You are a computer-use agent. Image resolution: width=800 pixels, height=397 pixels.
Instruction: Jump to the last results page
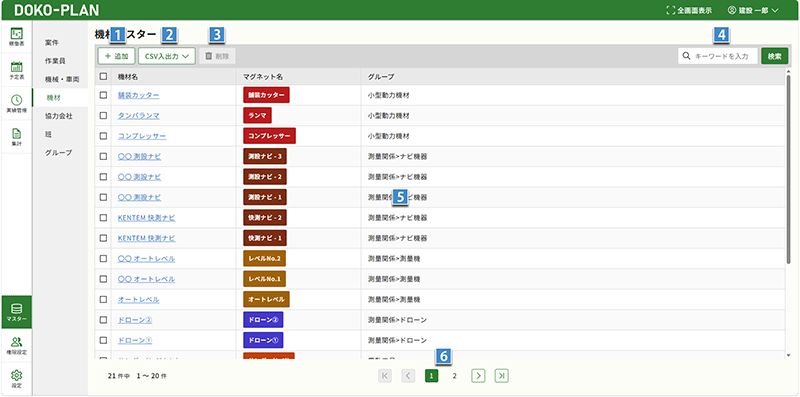point(502,376)
